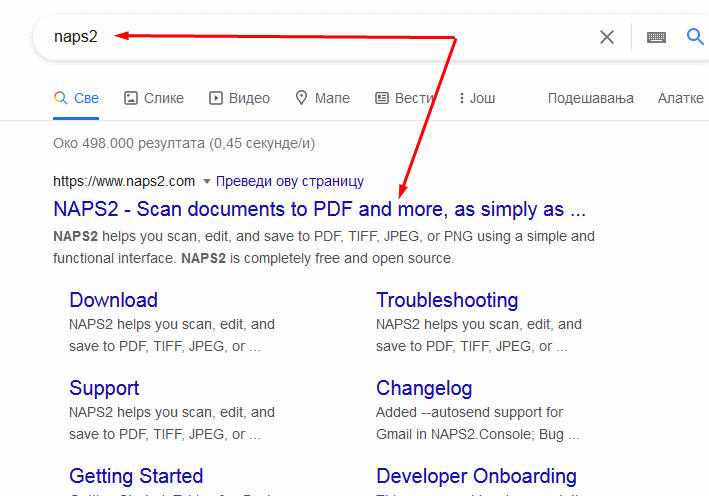Open the Слике images tab
709x496 pixels.
click(154, 98)
